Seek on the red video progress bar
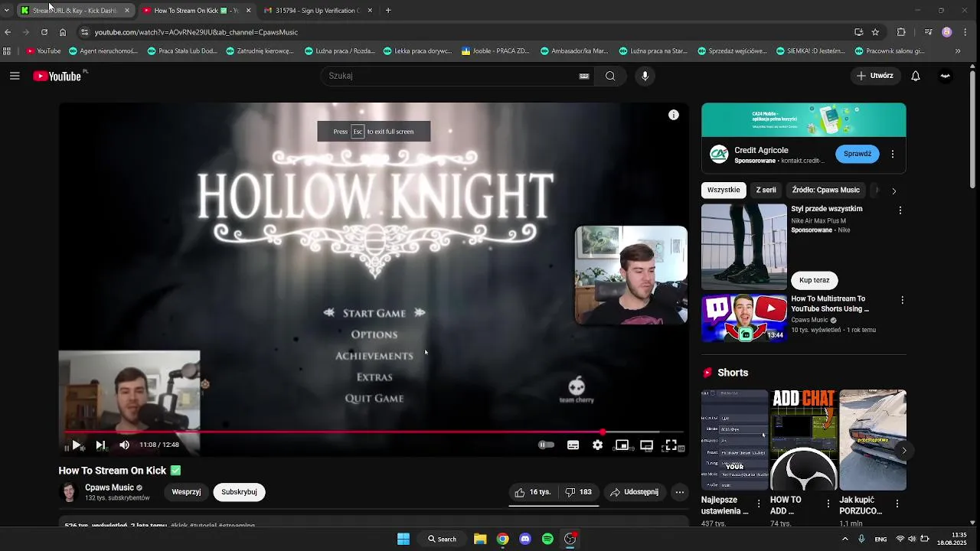 coord(374,432)
